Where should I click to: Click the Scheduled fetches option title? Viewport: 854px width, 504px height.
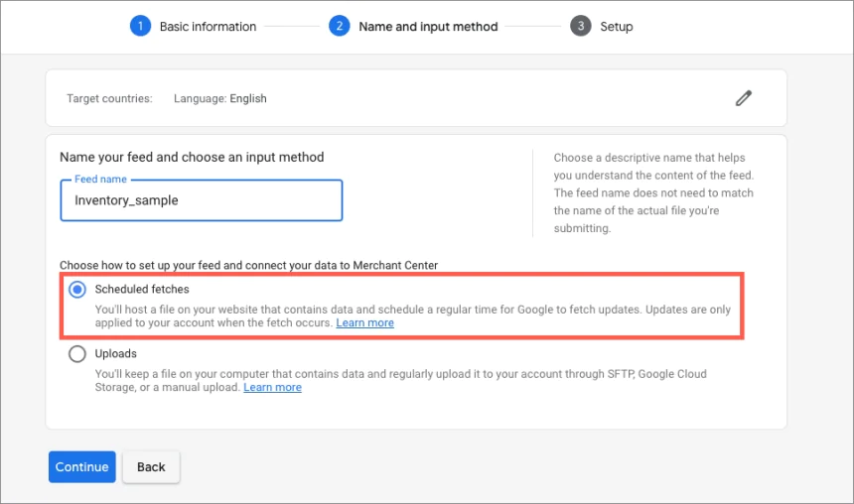point(142,290)
